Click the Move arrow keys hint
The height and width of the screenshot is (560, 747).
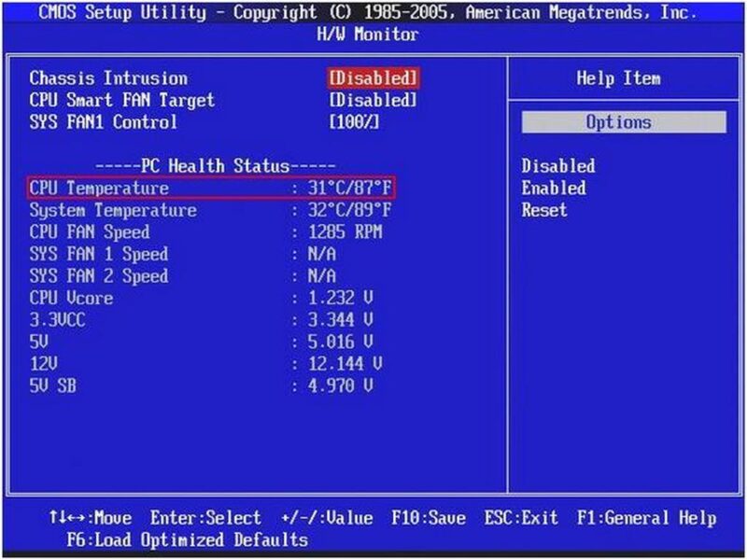pos(90,518)
